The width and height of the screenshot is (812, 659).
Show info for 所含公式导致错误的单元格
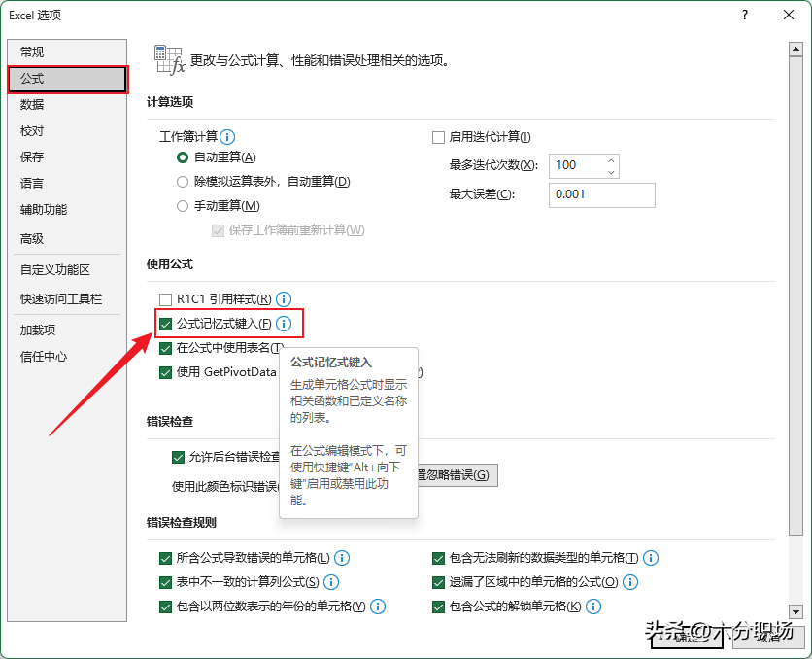pyautogui.click(x=342, y=558)
